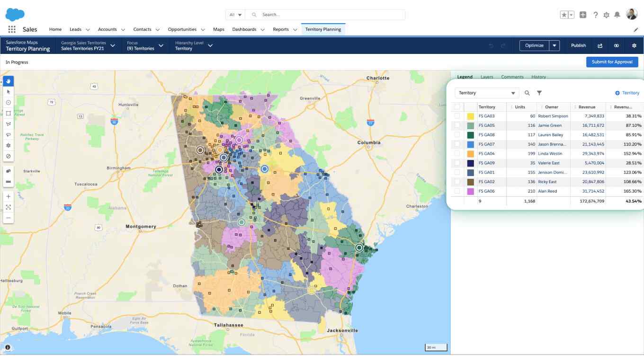644x362 pixels.
Task: Click the link chain icon in planning bar
Action: click(617, 45)
